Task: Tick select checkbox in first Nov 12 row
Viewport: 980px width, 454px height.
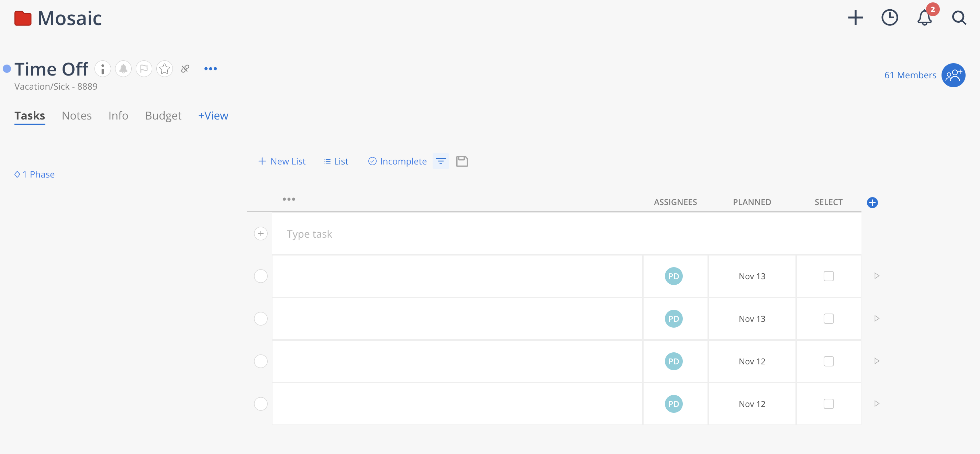Action: [x=828, y=361]
